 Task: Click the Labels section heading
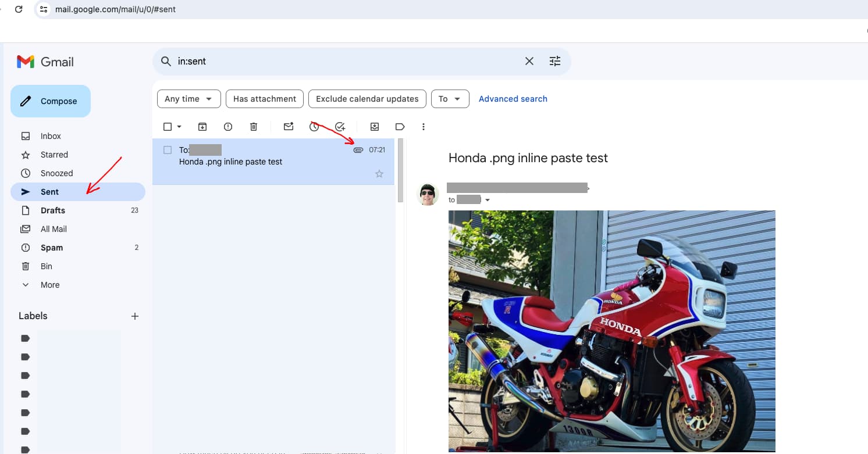(33, 316)
